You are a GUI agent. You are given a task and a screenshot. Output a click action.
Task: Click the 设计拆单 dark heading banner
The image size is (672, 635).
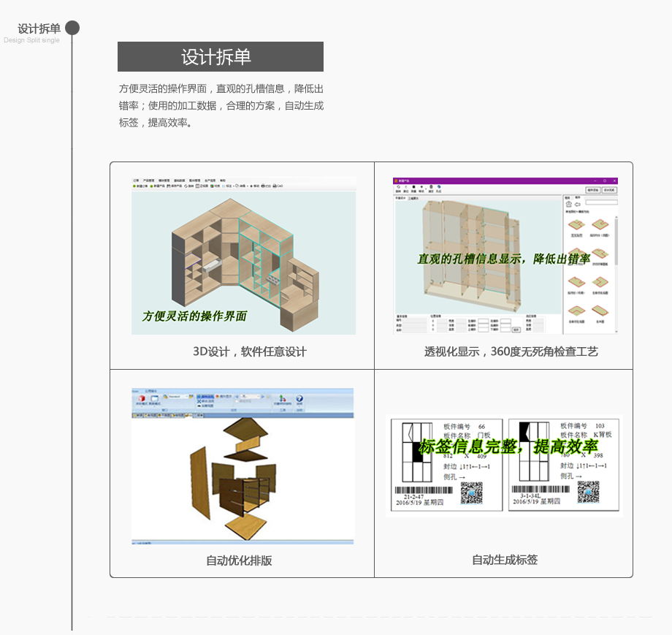click(220, 57)
